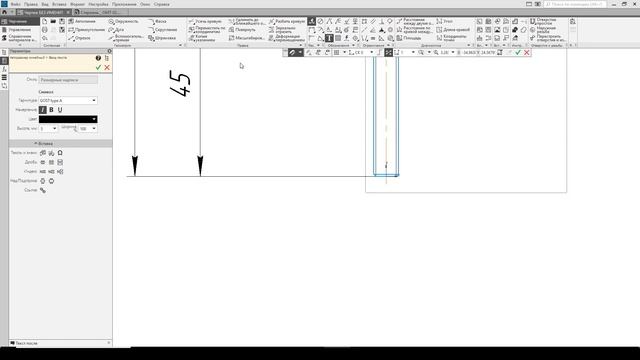The image size is (640, 360).
Task: Cancel with red X in floating toolbar
Action: point(527,53)
